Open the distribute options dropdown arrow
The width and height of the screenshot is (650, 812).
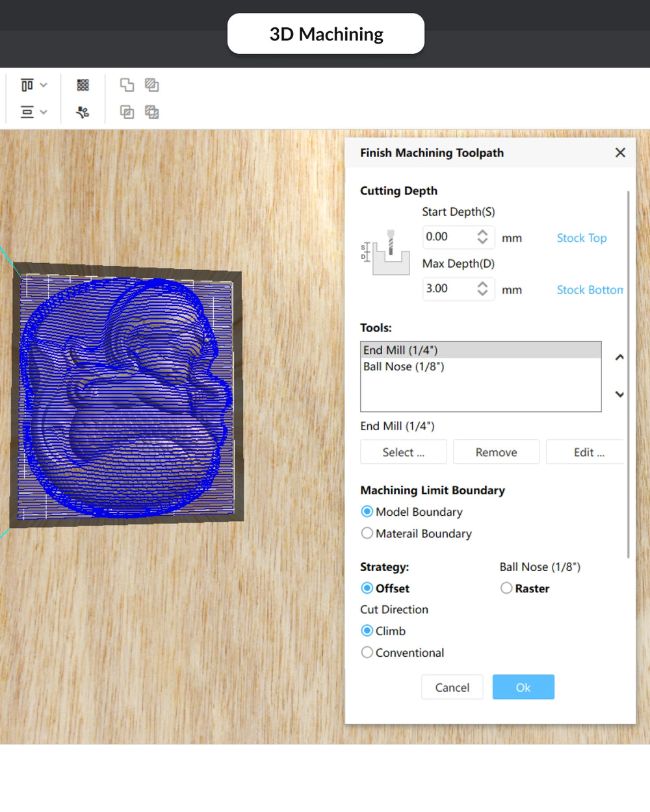click(x=44, y=112)
